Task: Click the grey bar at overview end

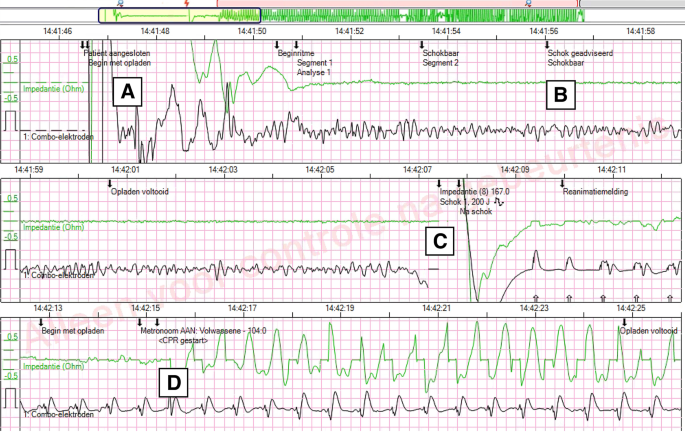Action: (632, 3)
